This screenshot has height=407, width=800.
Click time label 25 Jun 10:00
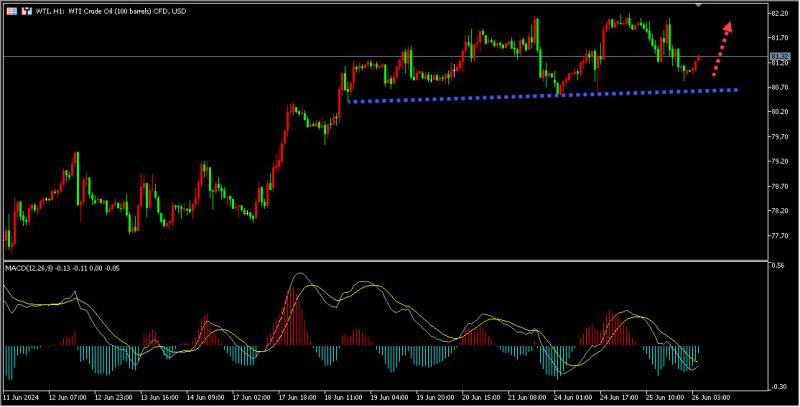coord(664,397)
